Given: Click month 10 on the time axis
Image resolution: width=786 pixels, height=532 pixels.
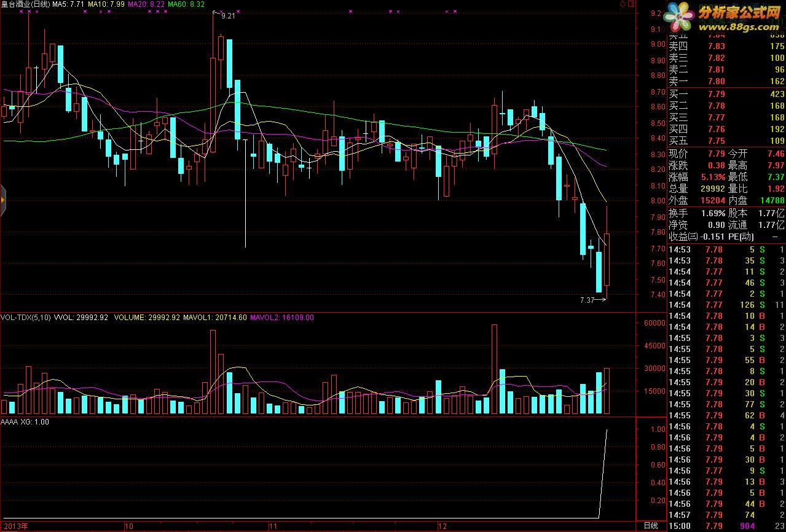Looking at the screenshot, I should point(128,526).
